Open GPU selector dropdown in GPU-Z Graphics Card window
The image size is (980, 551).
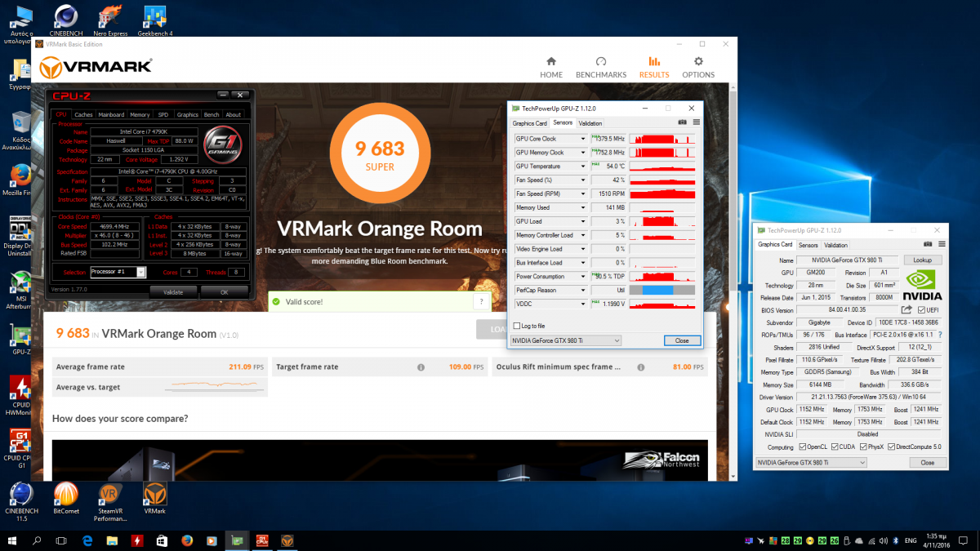[811, 462]
